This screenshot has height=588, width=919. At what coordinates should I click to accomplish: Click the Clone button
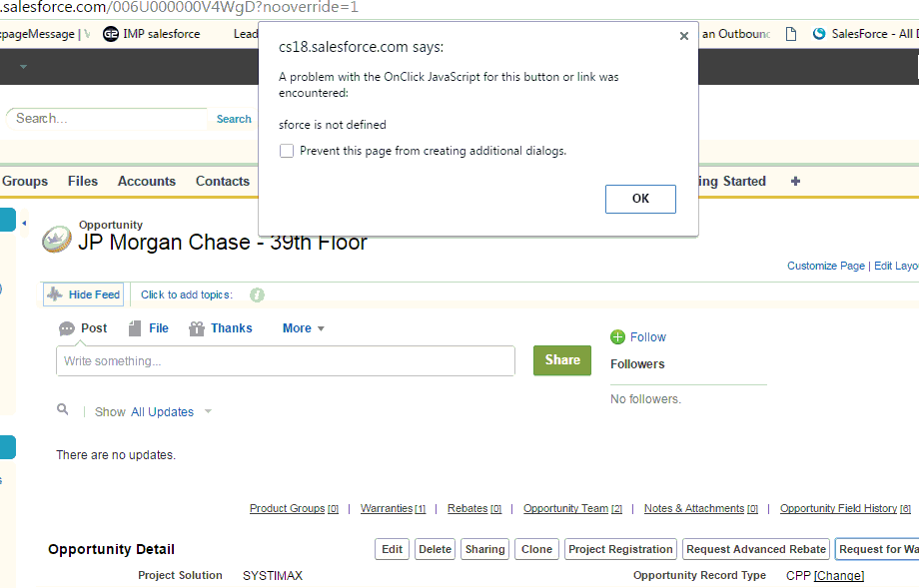point(536,549)
